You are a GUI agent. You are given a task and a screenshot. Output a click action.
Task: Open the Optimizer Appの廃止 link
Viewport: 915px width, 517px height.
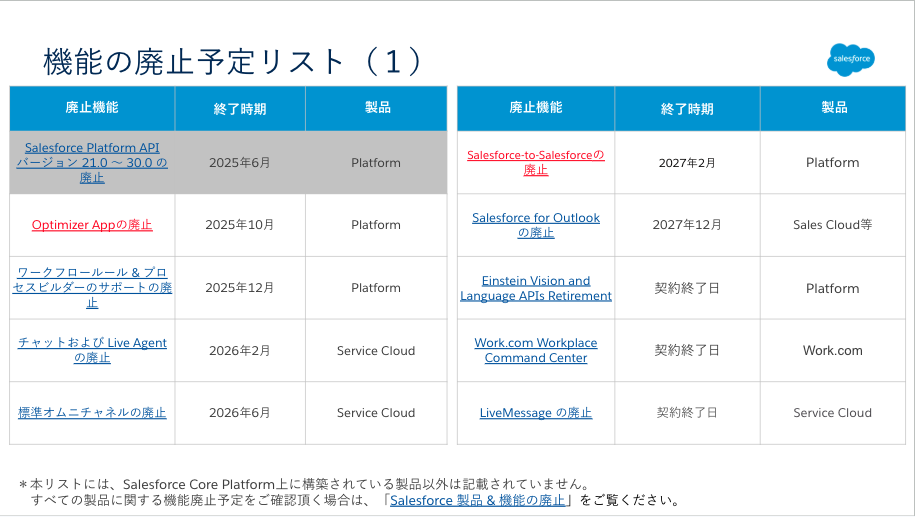[92, 225]
